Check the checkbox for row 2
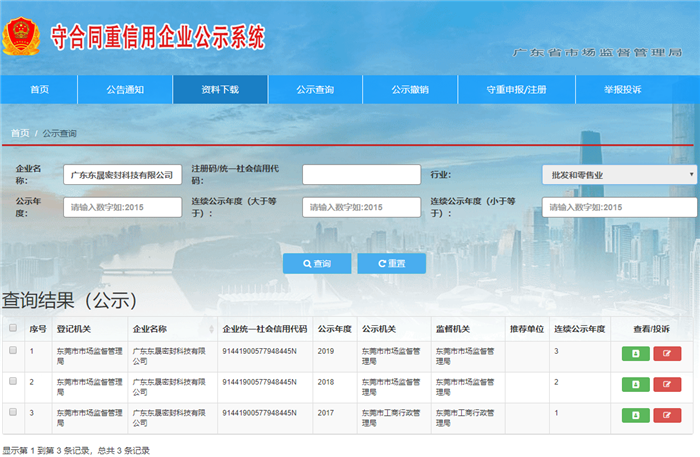The image size is (700, 457). point(13,381)
